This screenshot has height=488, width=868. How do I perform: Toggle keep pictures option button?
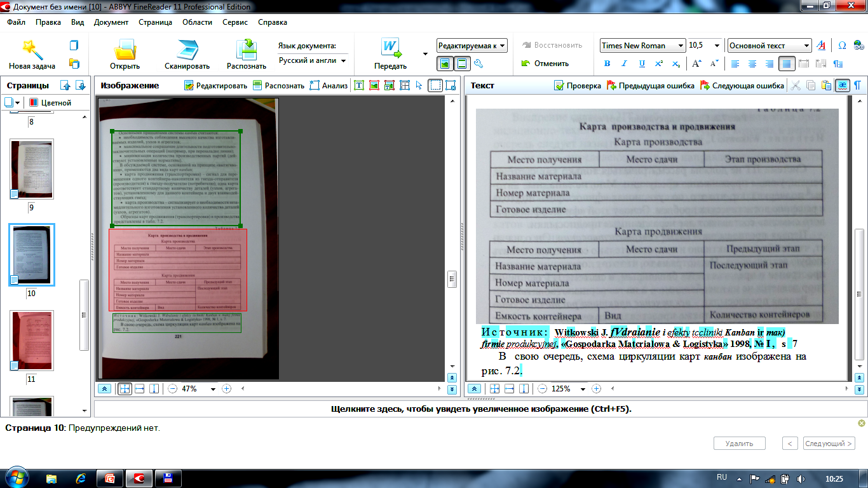tap(445, 64)
